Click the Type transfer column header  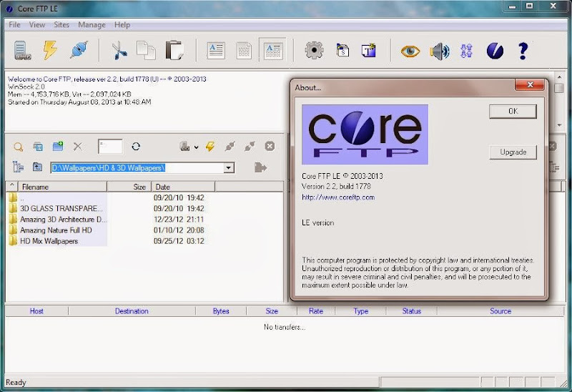361,311
